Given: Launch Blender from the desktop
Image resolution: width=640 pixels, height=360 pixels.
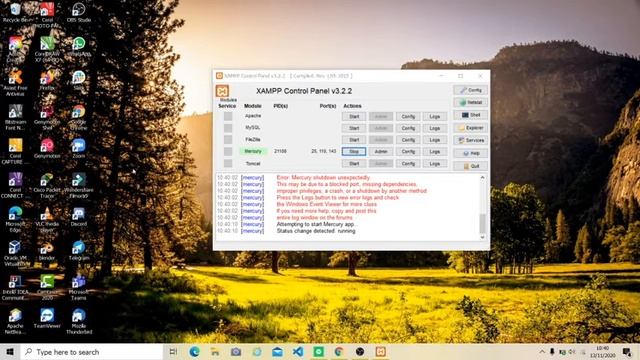Looking at the screenshot, I should [47, 251].
